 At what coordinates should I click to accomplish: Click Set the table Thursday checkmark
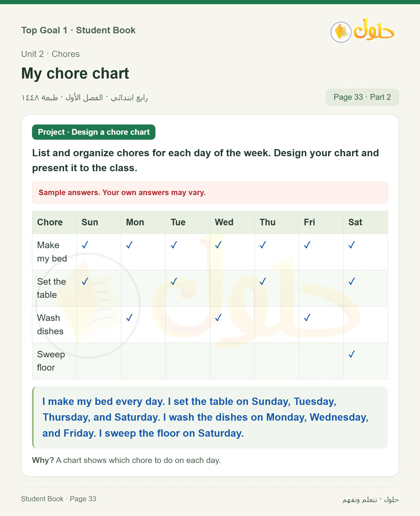tap(263, 282)
